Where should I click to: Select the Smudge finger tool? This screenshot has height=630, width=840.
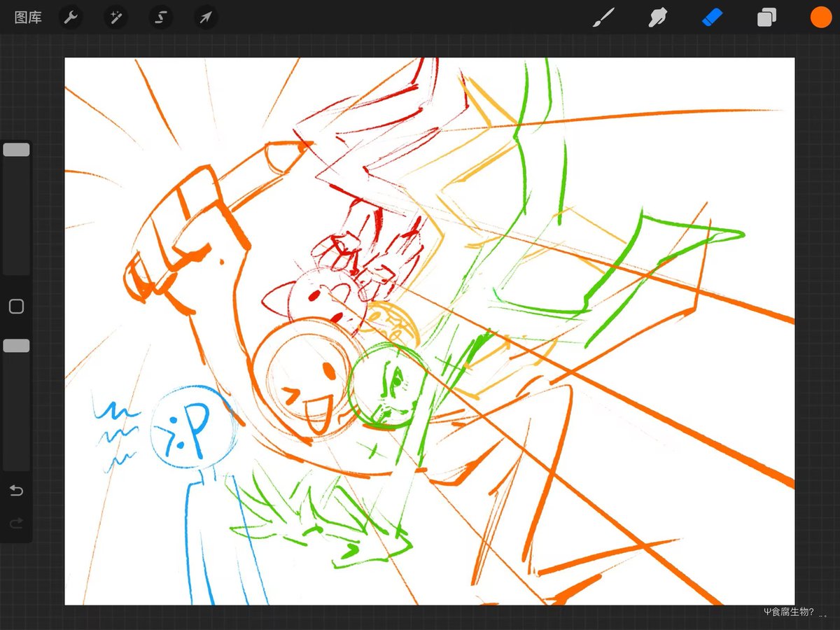pos(657,17)
